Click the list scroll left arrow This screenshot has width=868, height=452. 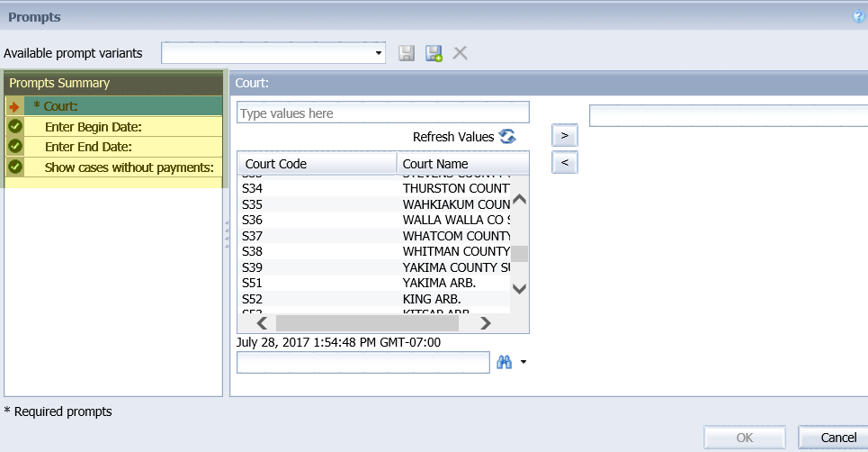tap(262, 323)
